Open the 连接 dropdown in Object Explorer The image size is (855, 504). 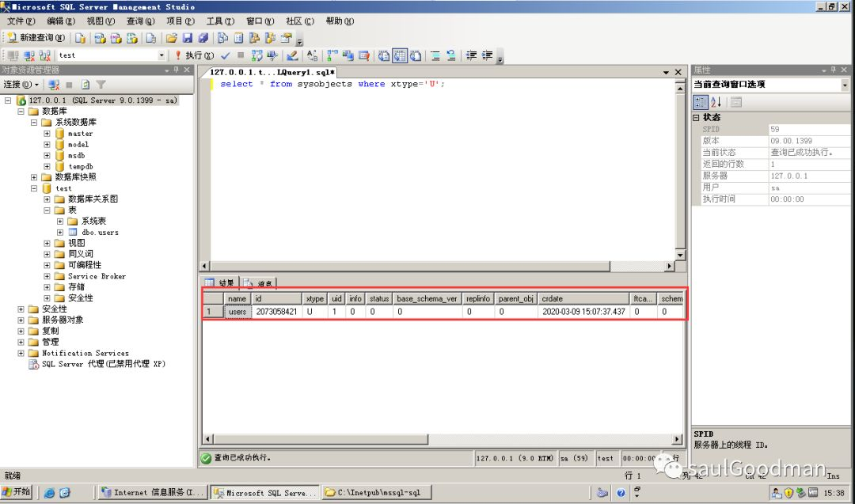click(21, 85)
